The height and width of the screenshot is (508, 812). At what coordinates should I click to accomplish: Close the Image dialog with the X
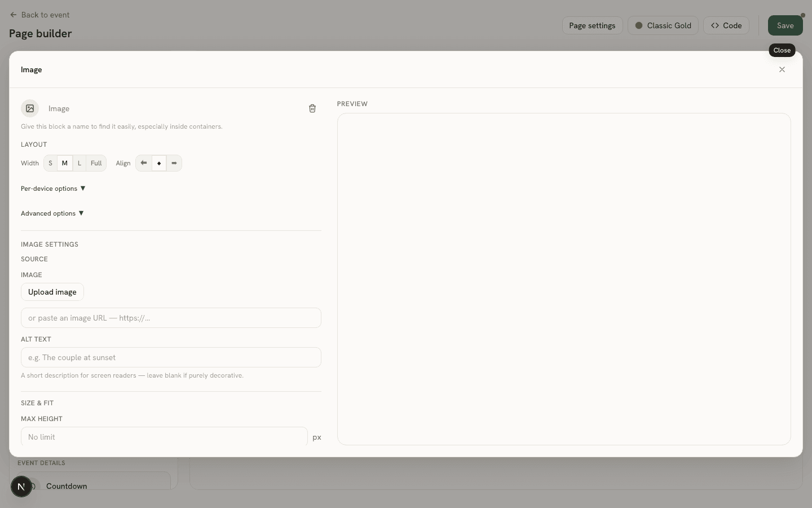click(x=782, y=69)
